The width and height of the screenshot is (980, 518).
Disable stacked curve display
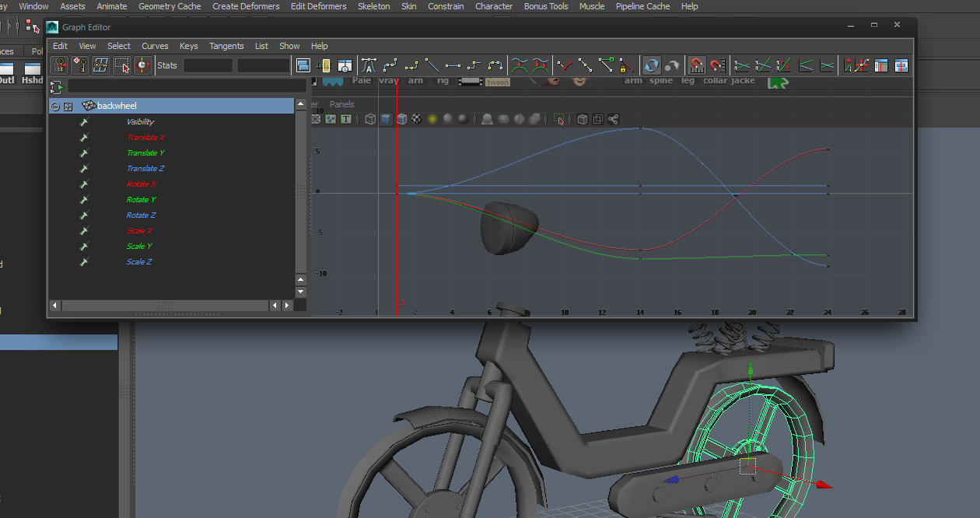click(x=827, y=65)
